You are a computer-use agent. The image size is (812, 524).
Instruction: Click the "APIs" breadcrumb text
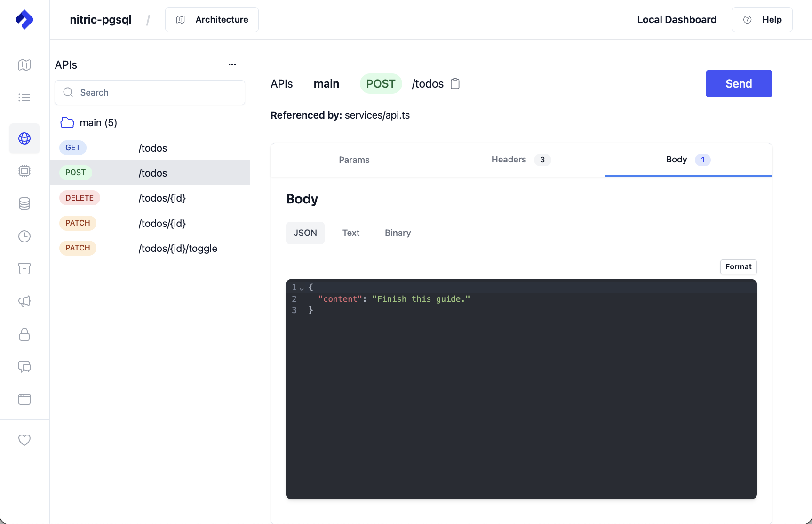tap(281, 84)
